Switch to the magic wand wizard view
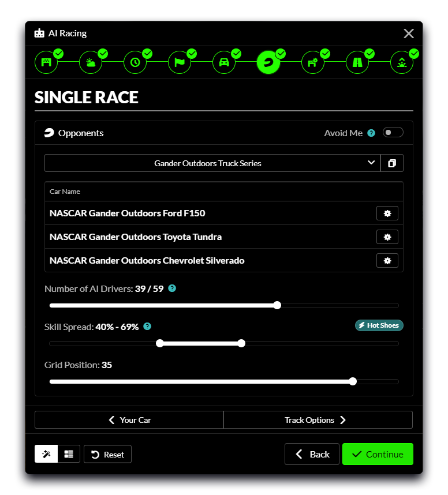Viewport: 448px width, 495px height. click(46, 454)
